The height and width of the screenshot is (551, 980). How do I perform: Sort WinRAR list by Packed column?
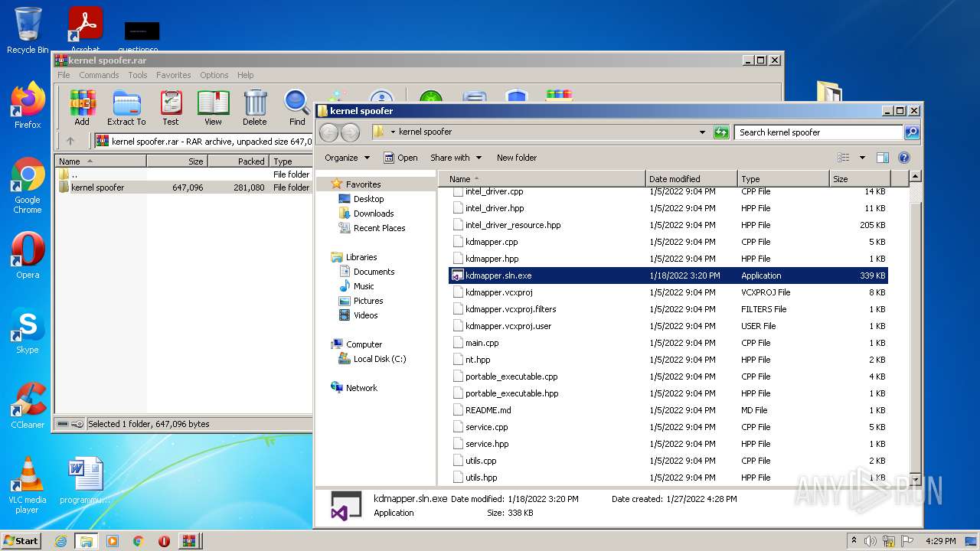pos(238,161)
